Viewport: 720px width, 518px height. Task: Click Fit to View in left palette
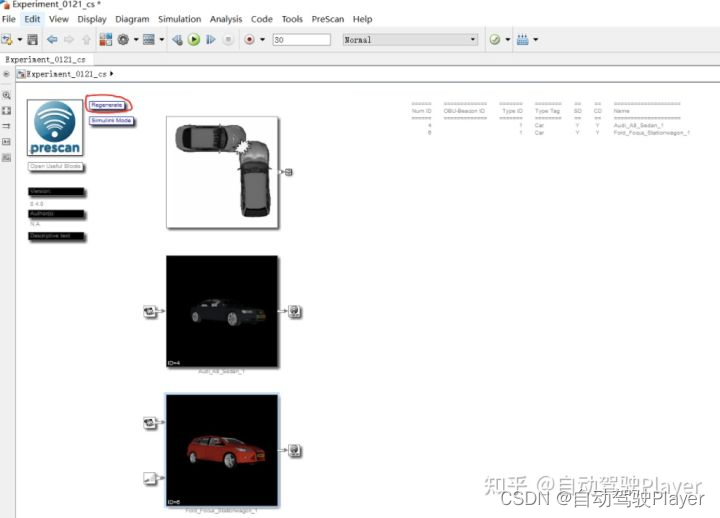6,111
